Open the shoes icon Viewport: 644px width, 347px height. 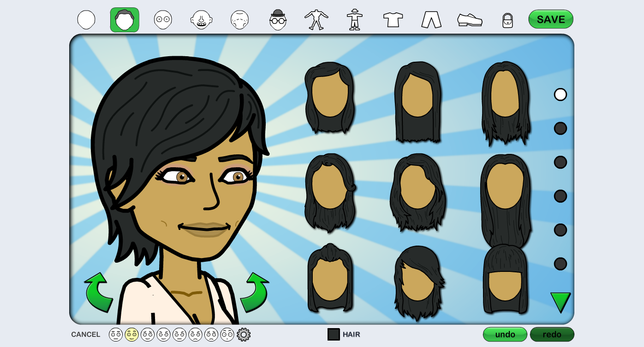click(470, 20)
